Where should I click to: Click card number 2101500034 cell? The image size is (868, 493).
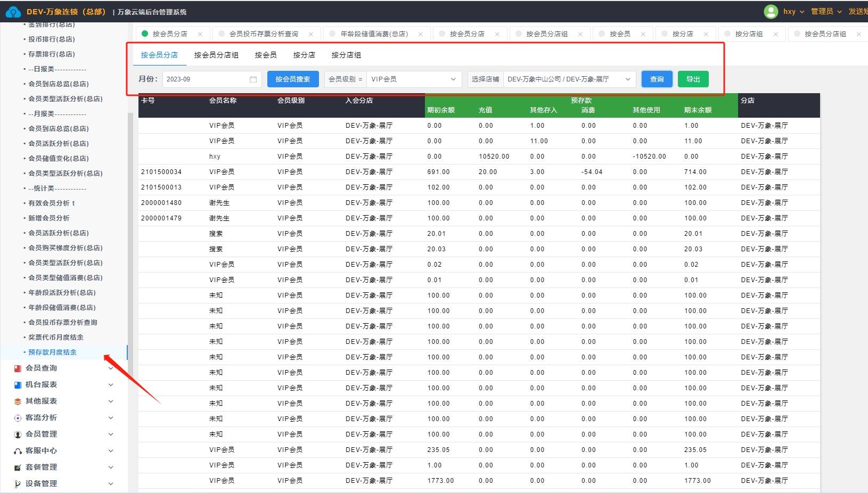tap(161, 172)
